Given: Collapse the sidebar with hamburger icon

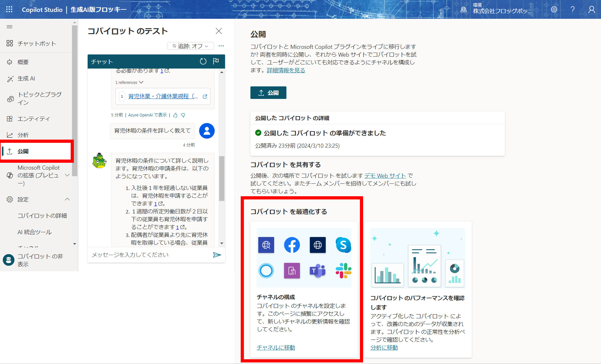Looking at the screenshot, I should [9, 27].
